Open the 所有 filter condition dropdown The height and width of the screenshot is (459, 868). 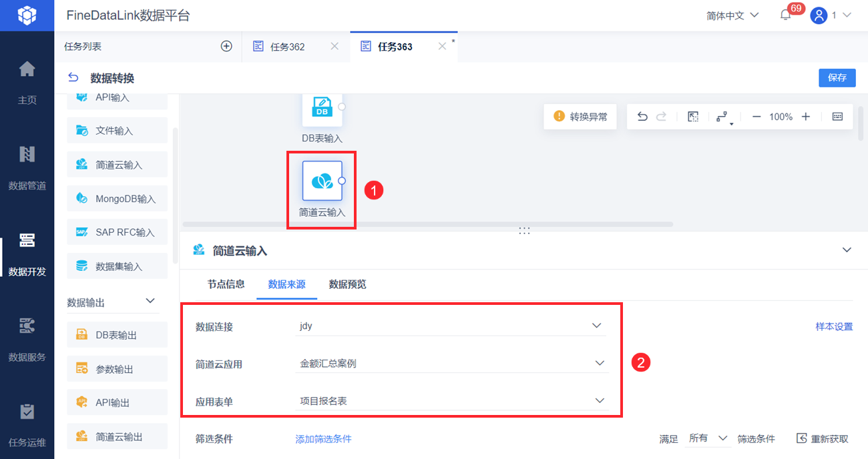pyautogui.click(x=708, y=438)
